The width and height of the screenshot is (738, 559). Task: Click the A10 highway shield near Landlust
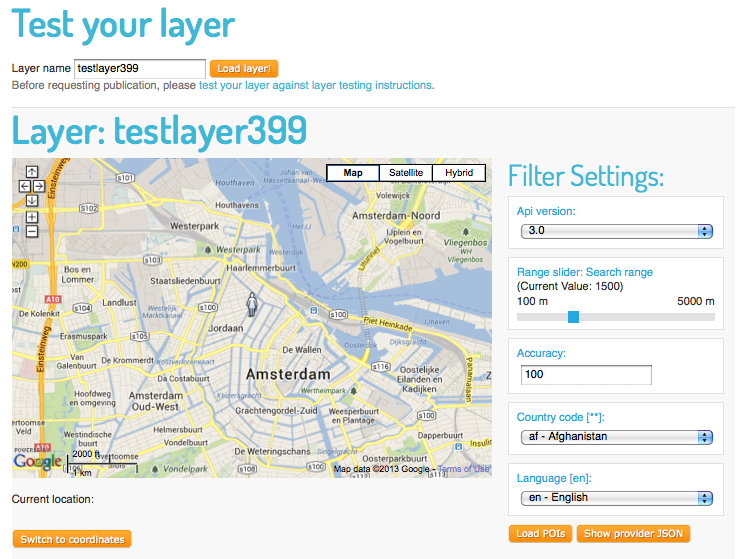click(53, 299)
